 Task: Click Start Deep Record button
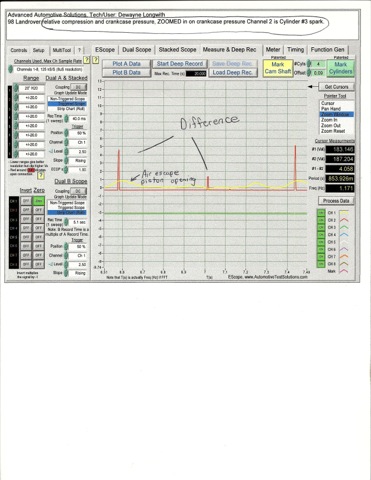pos(180,64)
